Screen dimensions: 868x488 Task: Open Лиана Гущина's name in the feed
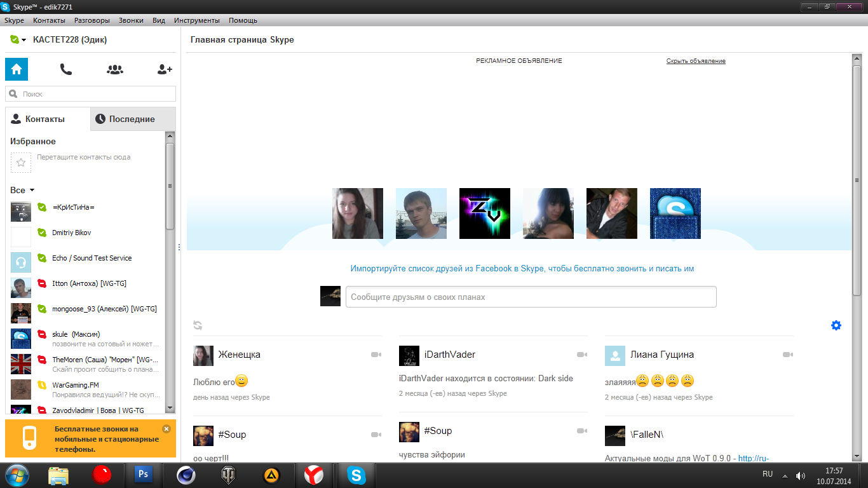point(662,355)
